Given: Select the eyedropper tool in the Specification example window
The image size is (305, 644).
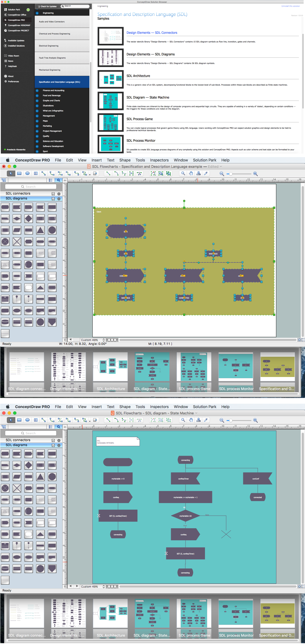Looking at the screenshot, I should 206,174.
